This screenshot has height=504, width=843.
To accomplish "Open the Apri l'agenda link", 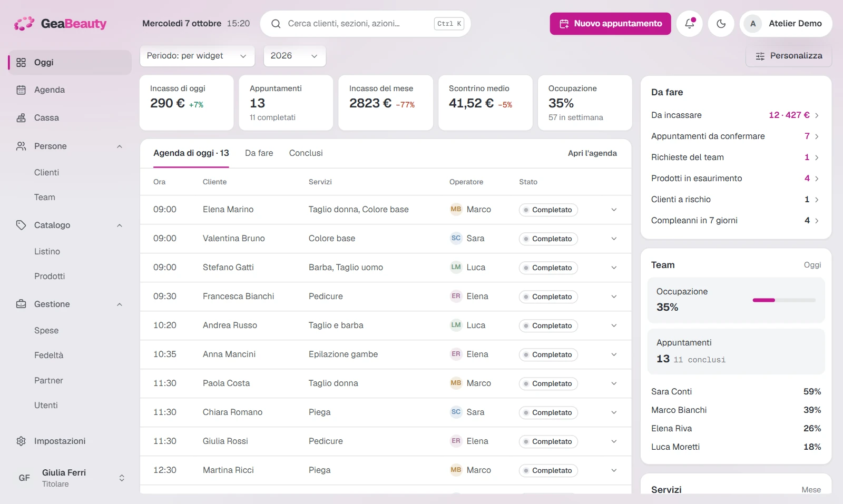I will (x=592, y=153).
